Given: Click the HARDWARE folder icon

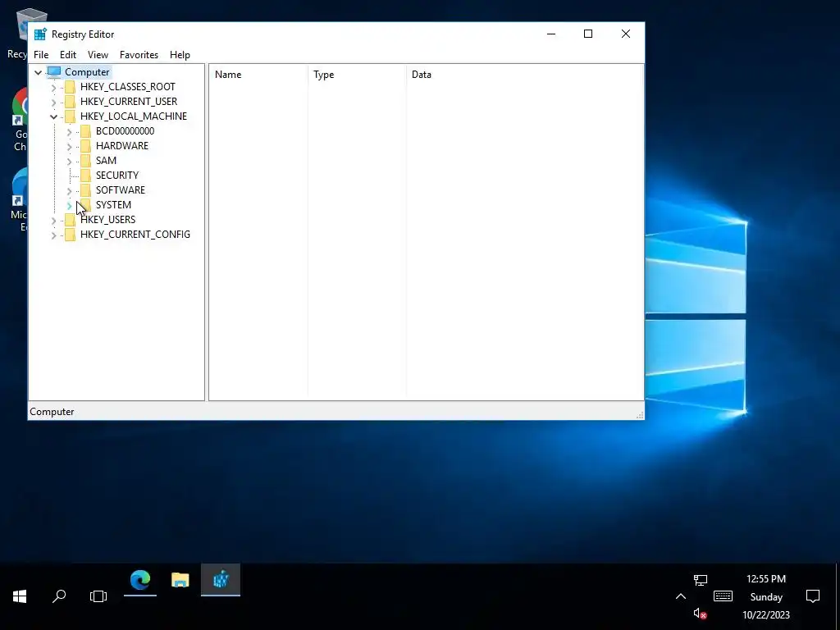Looking at the screenshot, I should pos(85,146).
